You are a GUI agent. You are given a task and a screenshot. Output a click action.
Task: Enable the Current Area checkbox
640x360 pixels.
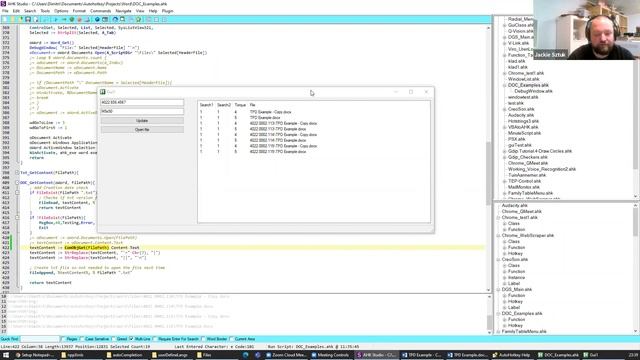[232, 339]
